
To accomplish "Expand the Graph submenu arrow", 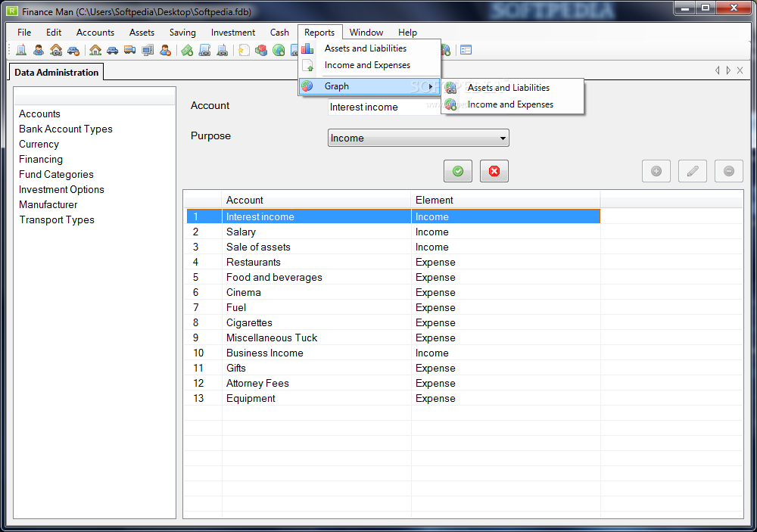I will click(430, 86).
